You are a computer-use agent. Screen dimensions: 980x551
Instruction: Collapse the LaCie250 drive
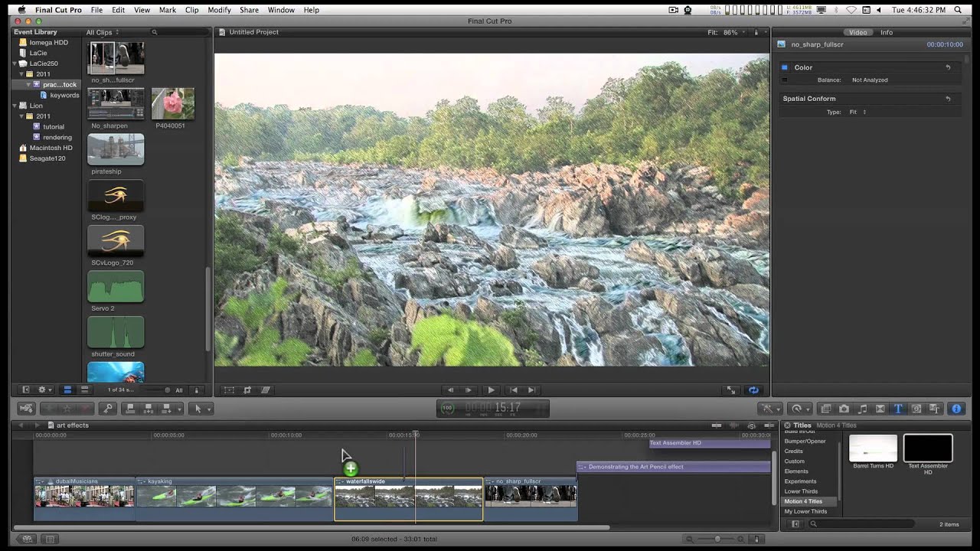tap(15, 64)
